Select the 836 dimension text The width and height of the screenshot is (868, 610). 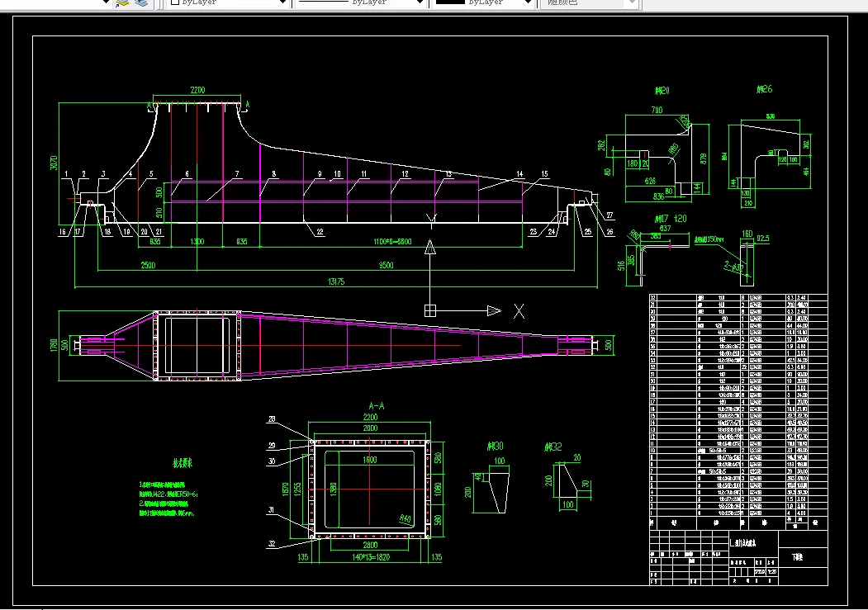(x=658, y=196)
